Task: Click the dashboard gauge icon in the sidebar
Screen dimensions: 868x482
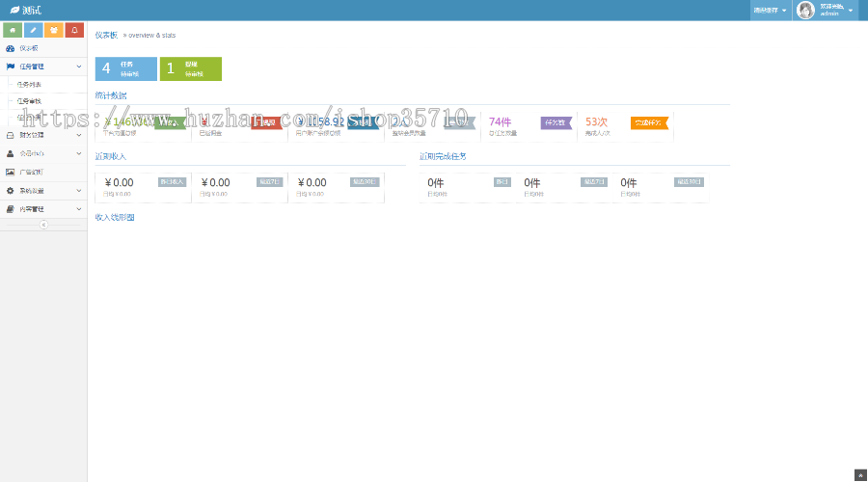Action: (x=10, y=48)
